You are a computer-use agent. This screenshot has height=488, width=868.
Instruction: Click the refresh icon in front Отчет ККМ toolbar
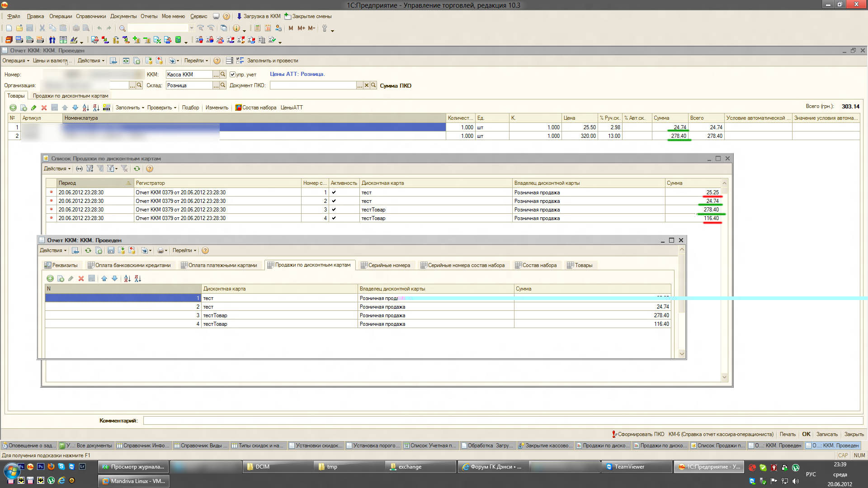pyautogui.click(x=88, y=250)
